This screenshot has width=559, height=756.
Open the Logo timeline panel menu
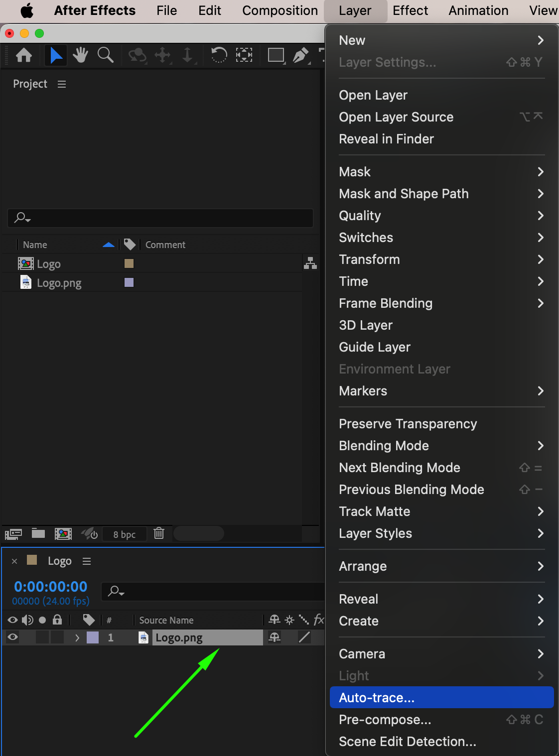(87, 561)
